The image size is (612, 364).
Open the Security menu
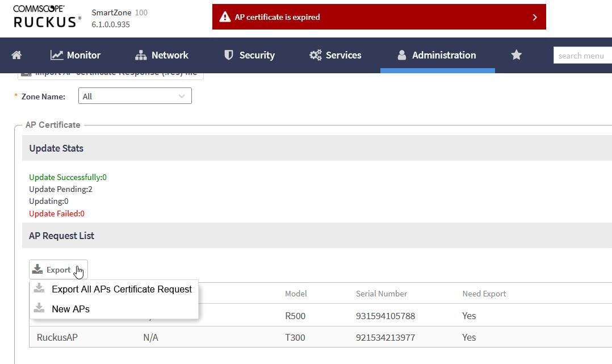pos(249,55)
